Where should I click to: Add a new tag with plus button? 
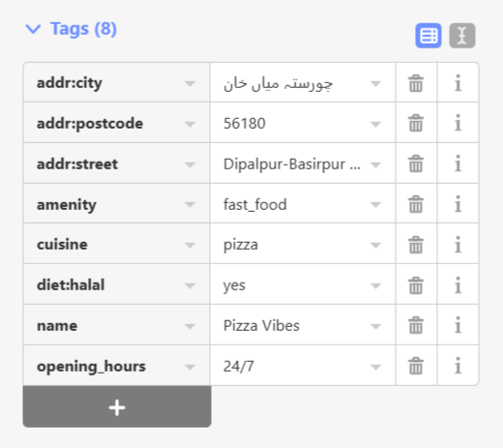pyautogui.click(x=117, y=406)
